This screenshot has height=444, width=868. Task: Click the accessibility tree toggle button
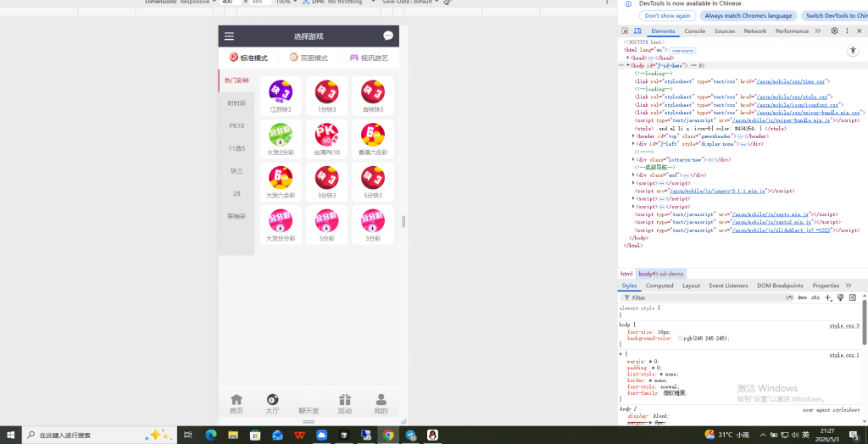[x=852, y=50]
